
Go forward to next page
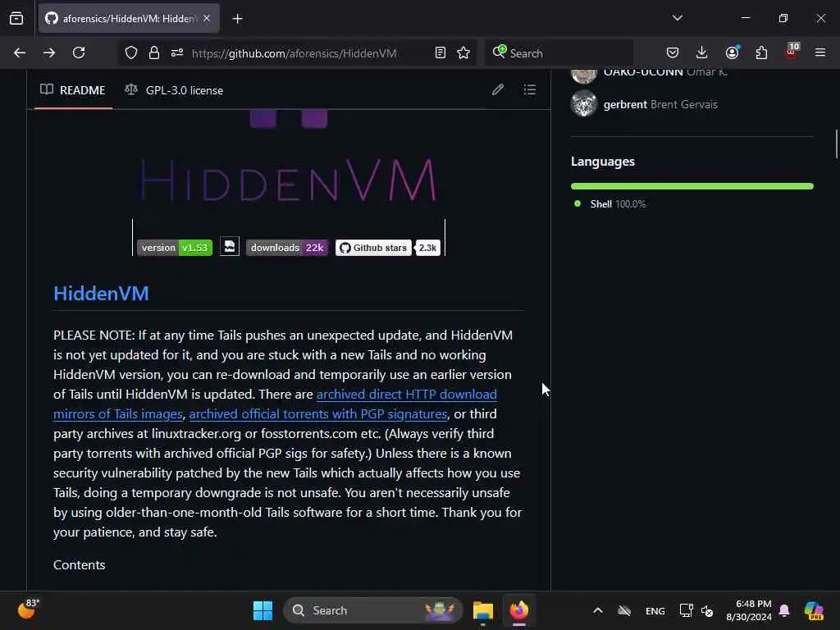pos(48,52)
